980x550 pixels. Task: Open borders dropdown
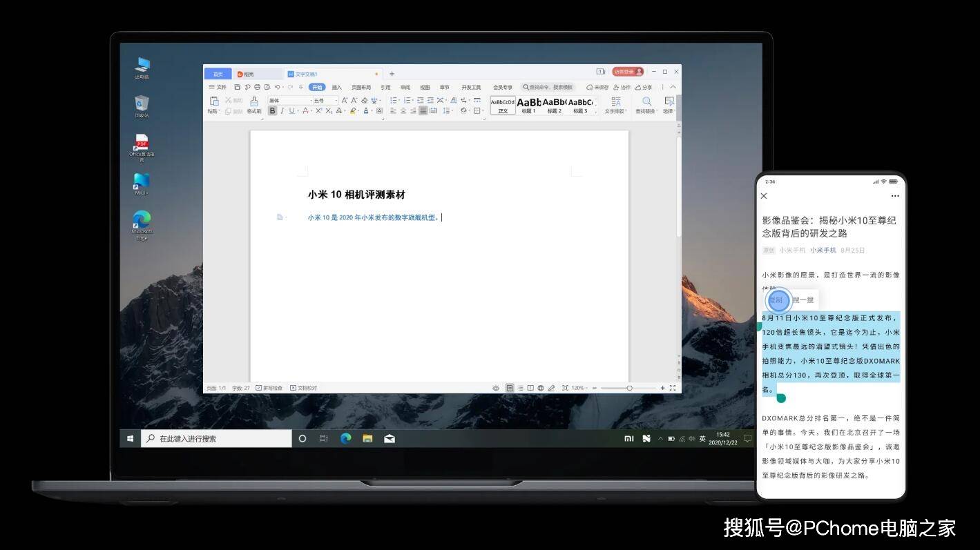point(478,110)
